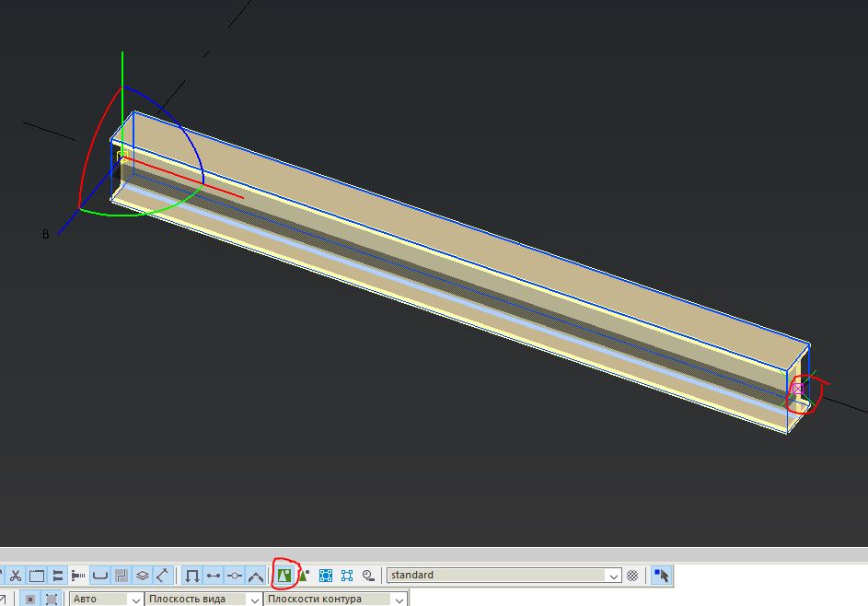Click the pink handle at the beam end
This screenshot has width=868, height=606.
797,389
